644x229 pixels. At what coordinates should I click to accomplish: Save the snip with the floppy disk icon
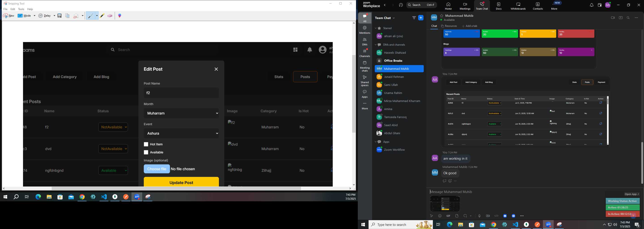point(59,16)
